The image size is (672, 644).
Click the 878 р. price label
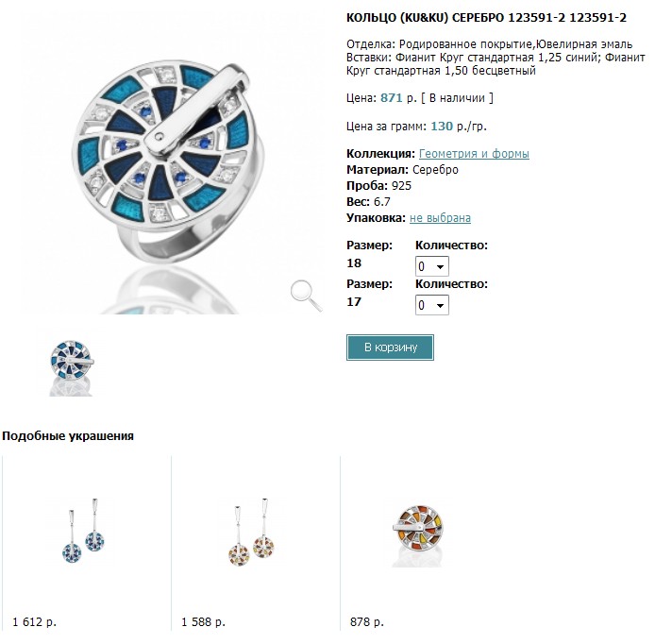368,622
